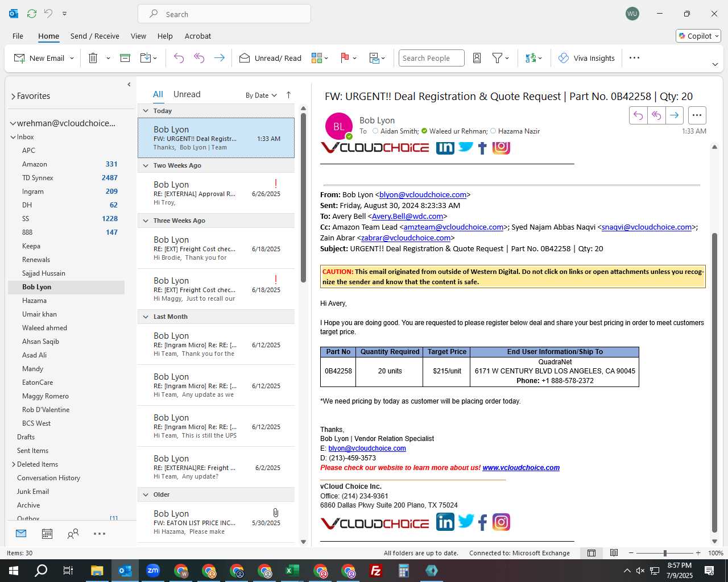Forward using reading pane forward button

pyautogui.click(x=674, y=115)
